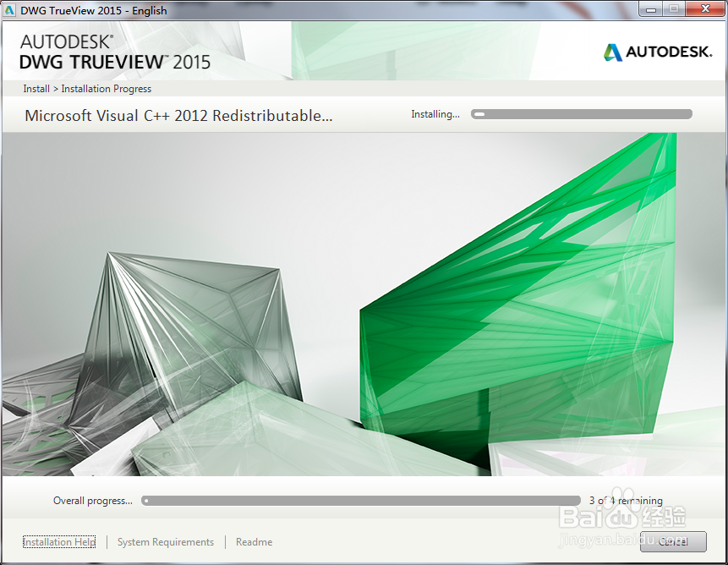Open the Readme link
Image resolution: width=728 pixels, height=565 pixels.
coord(254,542)
